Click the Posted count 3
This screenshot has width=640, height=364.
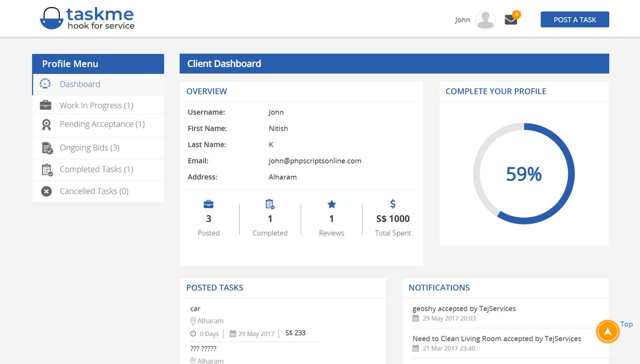tap(208, 219)
